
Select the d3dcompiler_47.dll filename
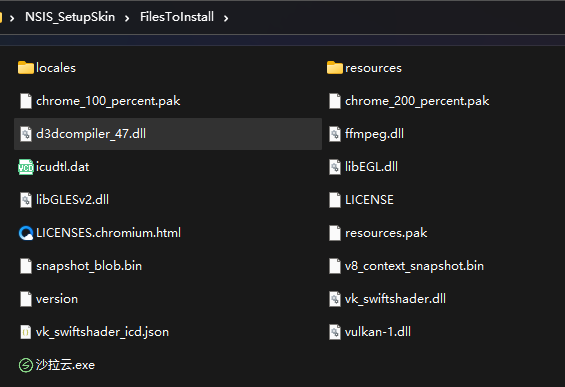coord(91,134)
